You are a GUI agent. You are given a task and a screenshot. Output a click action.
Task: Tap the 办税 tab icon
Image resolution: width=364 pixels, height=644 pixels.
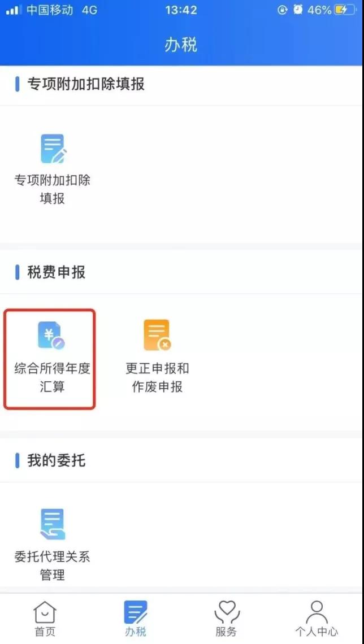pyautogui.click(x=136, y=612)
